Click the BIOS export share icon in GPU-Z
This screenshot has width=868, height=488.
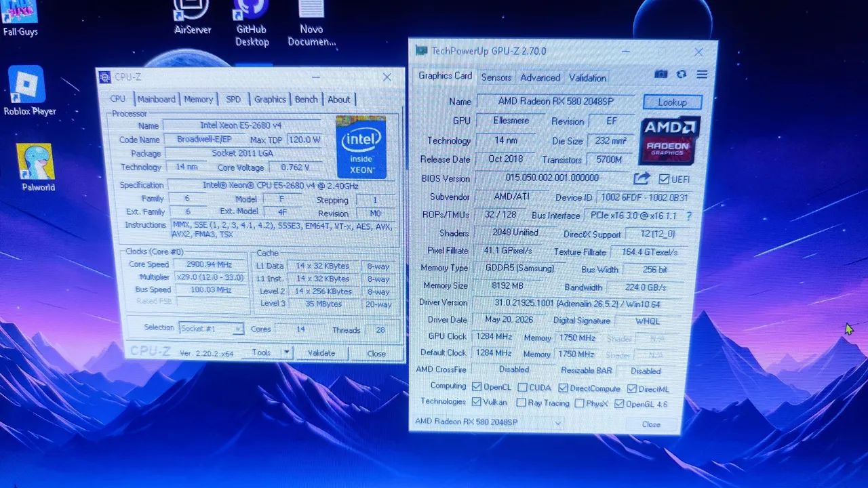(x=642, y=179)
